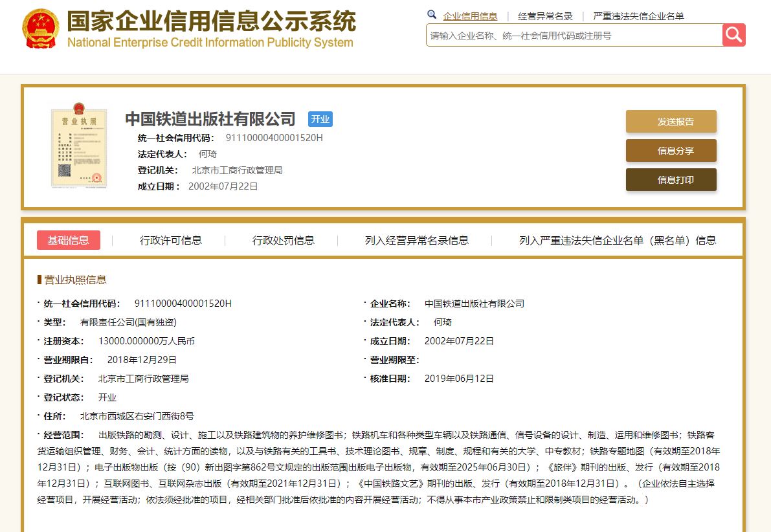This screenshot has width=771, height=532.
Task: Open the business license thumbnail image
Action: (x=79, y=146)
